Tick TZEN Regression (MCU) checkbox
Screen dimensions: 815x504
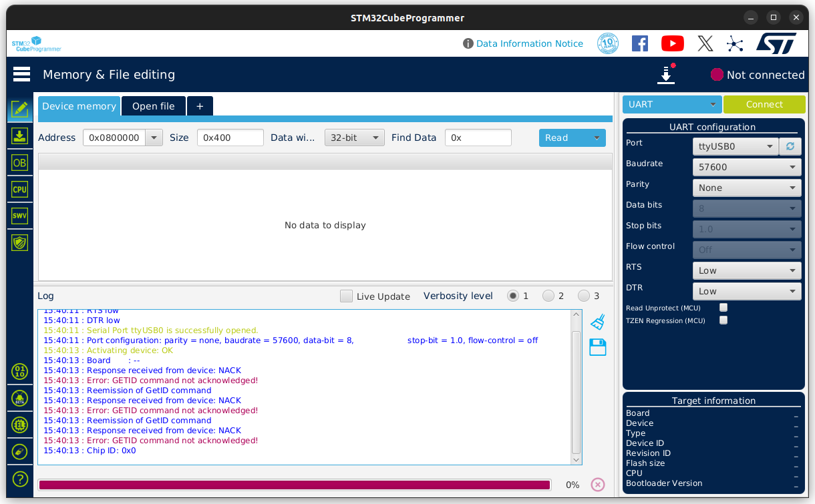(723, 320)
